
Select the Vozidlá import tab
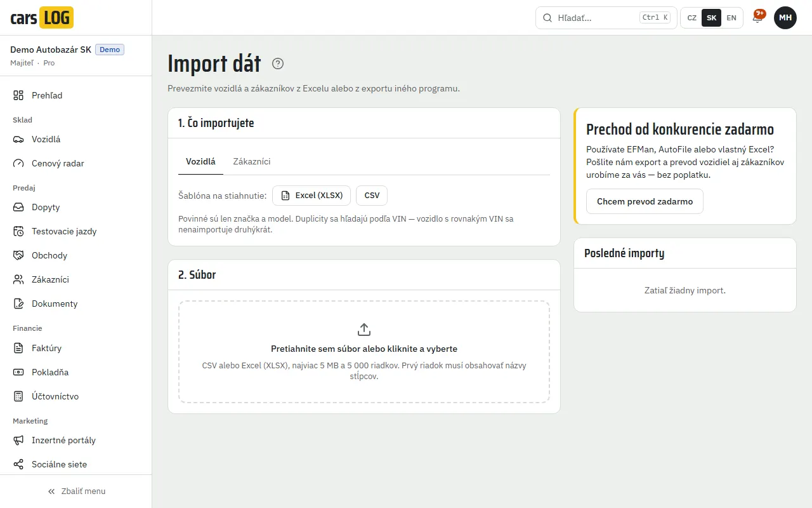pyautogui.click(x=200, y=162)
